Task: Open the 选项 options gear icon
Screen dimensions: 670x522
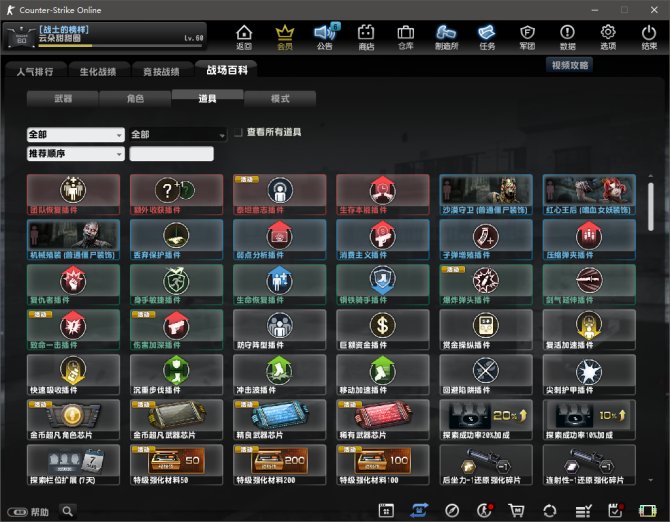Action: click(608, 37)
